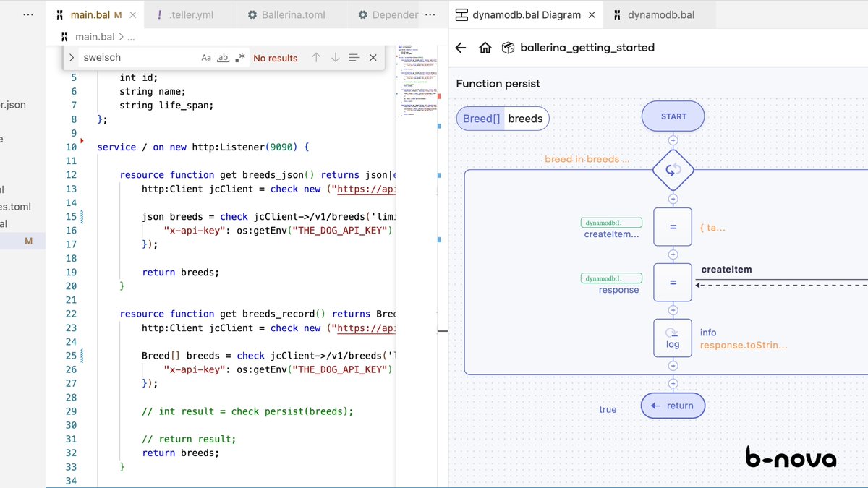
Task: Click No results text in find widget
Action: pos(275,59)
